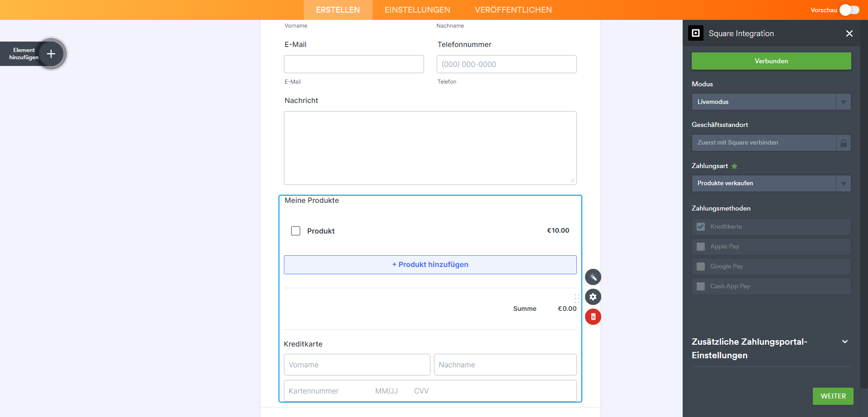Open the Modus Livemodus dropdown

click(771, 102)
